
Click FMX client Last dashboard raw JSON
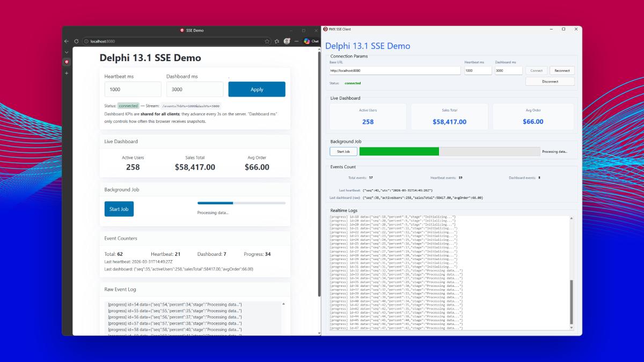[423, 198]
